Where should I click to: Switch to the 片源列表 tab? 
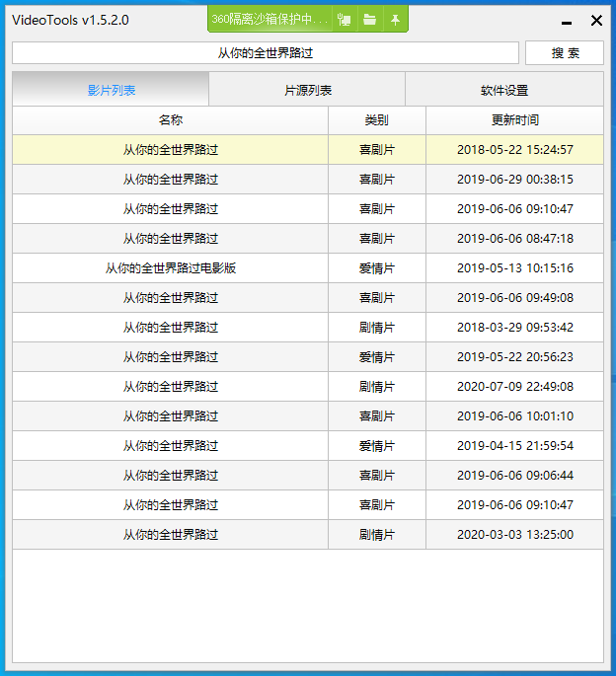(x=308, y=90)
